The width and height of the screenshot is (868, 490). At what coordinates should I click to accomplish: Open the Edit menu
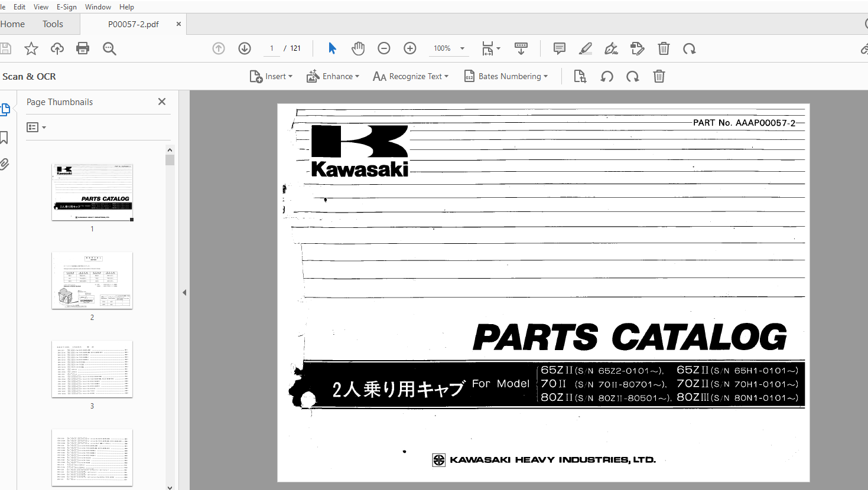pos(19,6)
